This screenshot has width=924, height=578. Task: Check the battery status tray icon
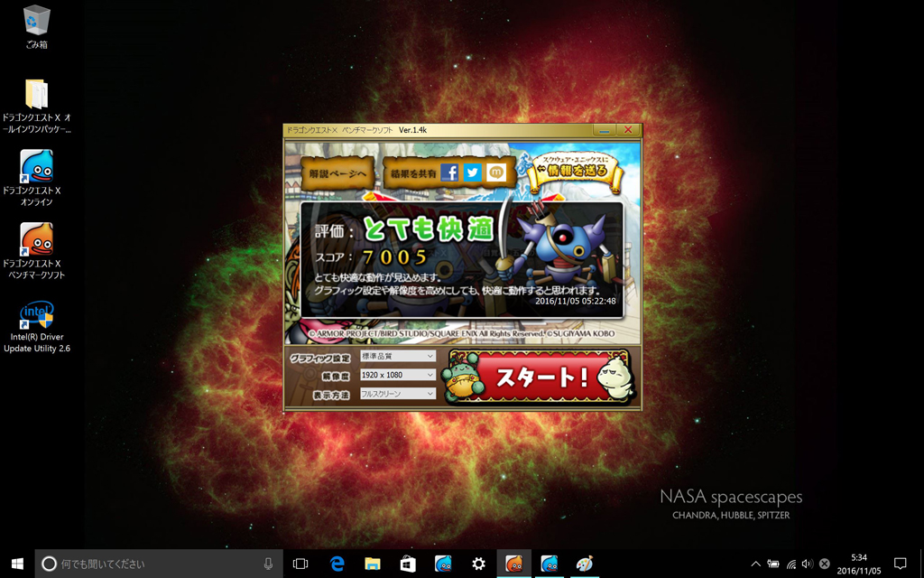(772, 564)
